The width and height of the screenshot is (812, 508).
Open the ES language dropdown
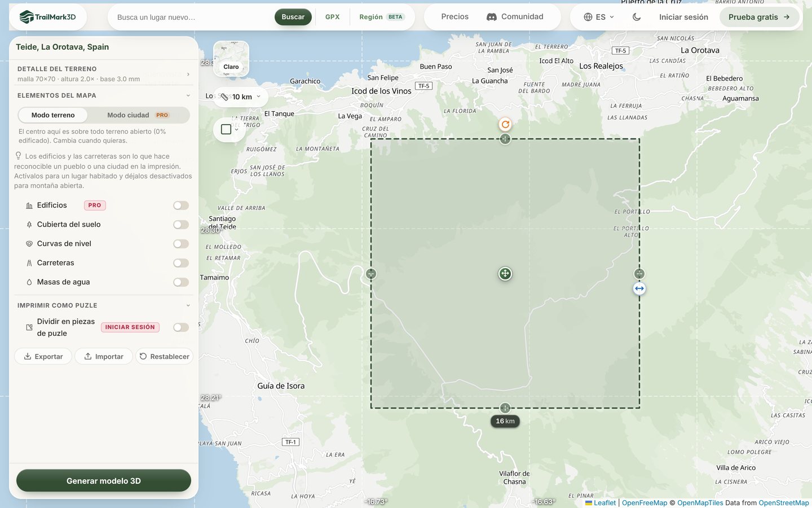[x=599, y=17]
